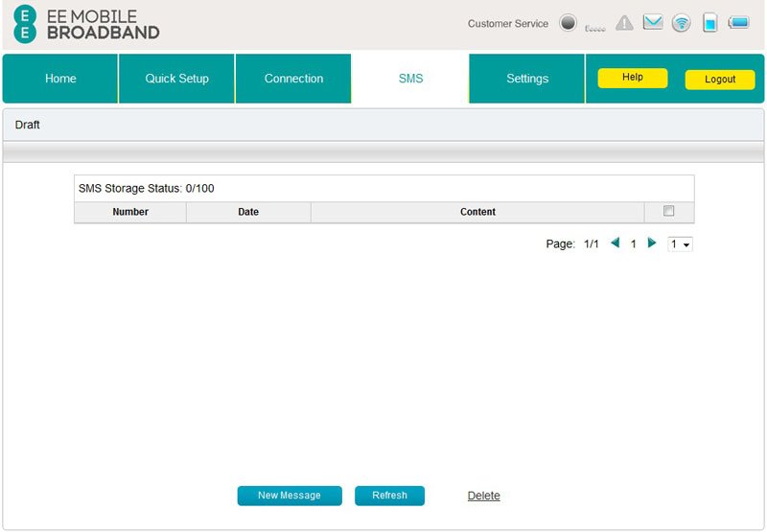Click the round connection status indicator
The width and height of the screenshot is (767, 532).
pyautogui.click(x=568, y=23)
